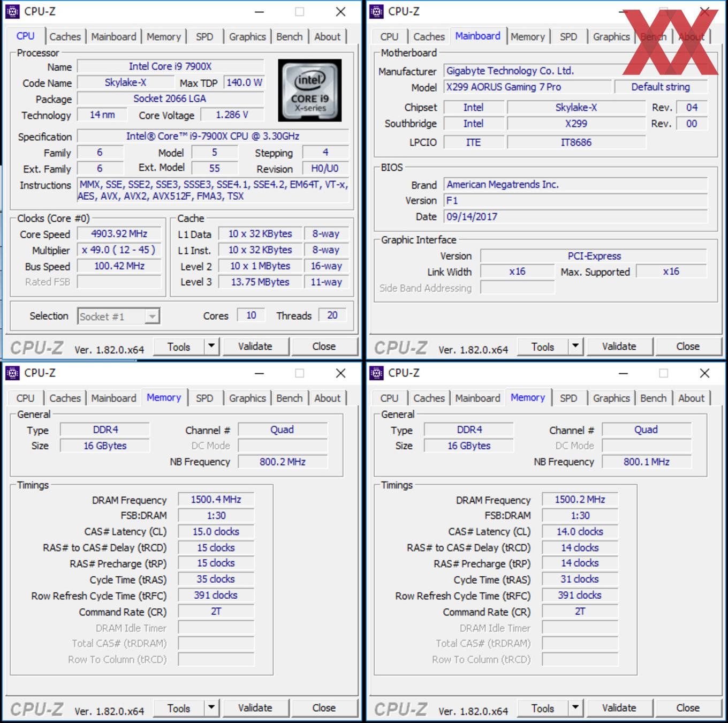Open Tools dropdown arrow in Mainboard window
Viewport: 728px width, 723px height.
tap(575, 347)
